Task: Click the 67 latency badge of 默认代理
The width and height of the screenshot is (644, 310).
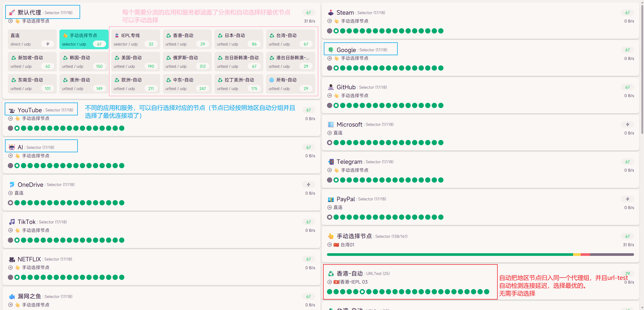Action: [x=308, y=13]
